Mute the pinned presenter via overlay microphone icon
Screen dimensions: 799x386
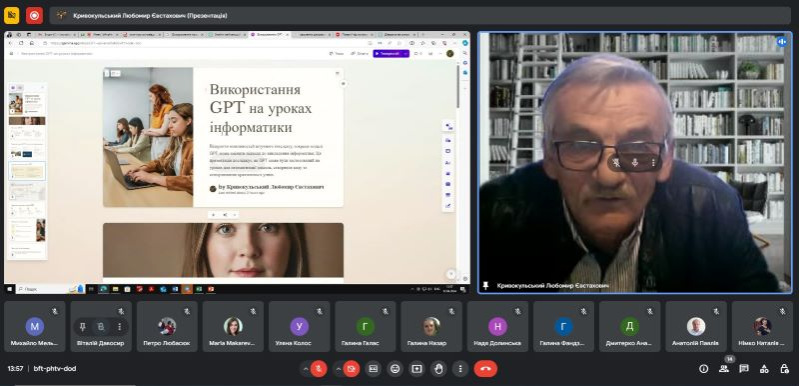pyautogui.click(x=635, y=162)
